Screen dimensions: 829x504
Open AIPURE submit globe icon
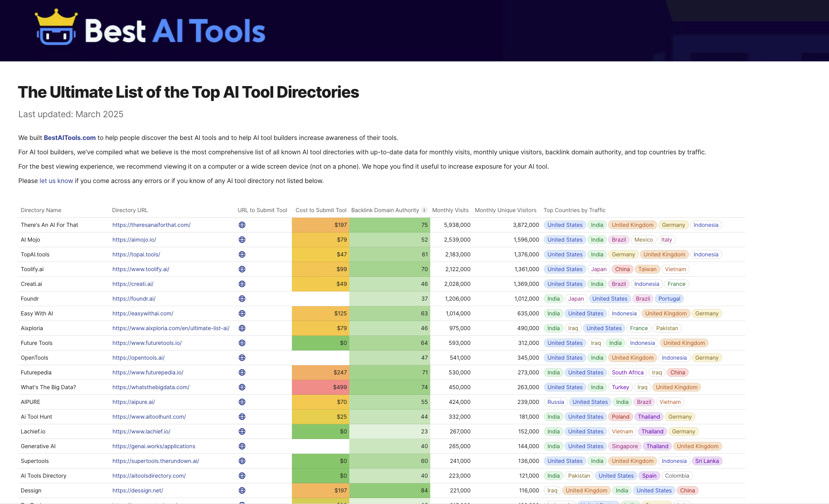(x=242, y=402)
